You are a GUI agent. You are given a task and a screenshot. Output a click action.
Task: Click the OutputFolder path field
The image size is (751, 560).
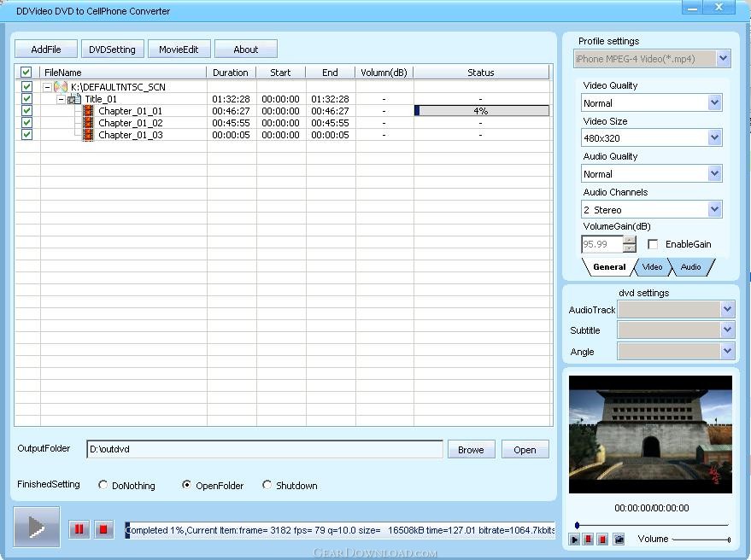click(x=264, y=449)
